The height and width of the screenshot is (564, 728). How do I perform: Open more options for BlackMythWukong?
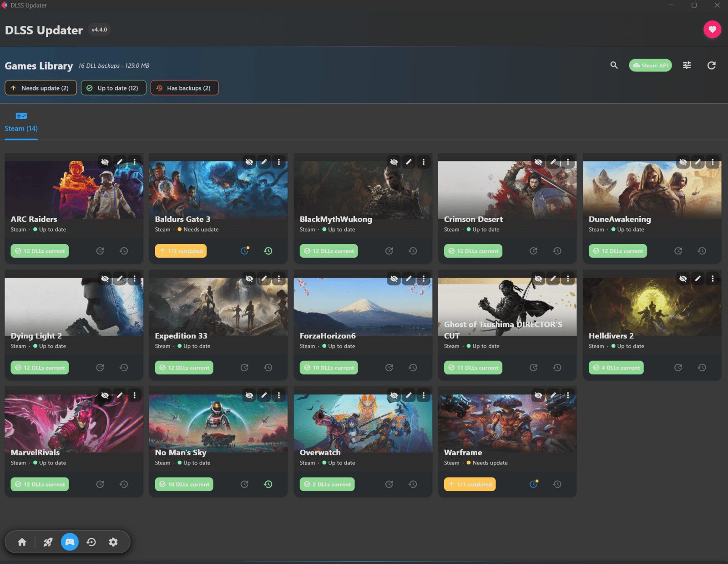423,161
